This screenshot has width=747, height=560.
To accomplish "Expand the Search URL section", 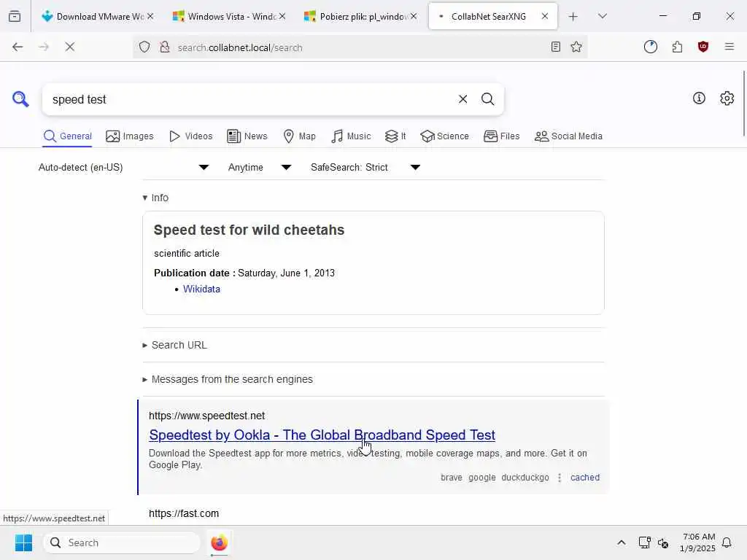I will point(174,345).
